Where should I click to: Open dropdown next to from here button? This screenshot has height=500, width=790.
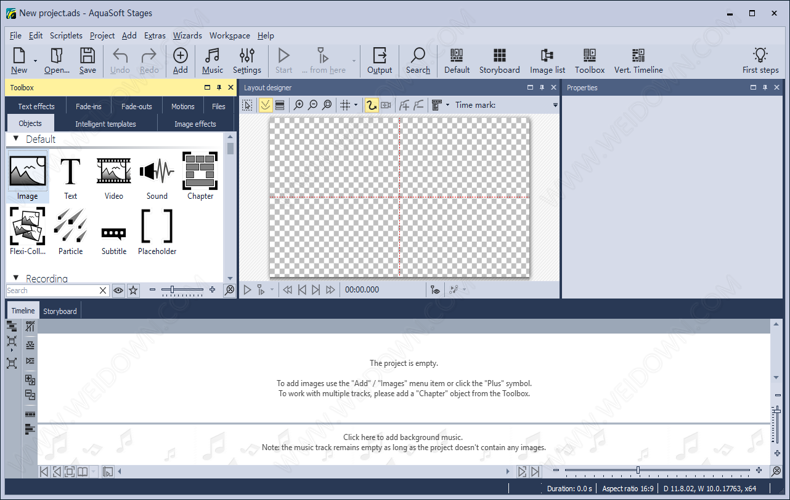tap(354, 61)
